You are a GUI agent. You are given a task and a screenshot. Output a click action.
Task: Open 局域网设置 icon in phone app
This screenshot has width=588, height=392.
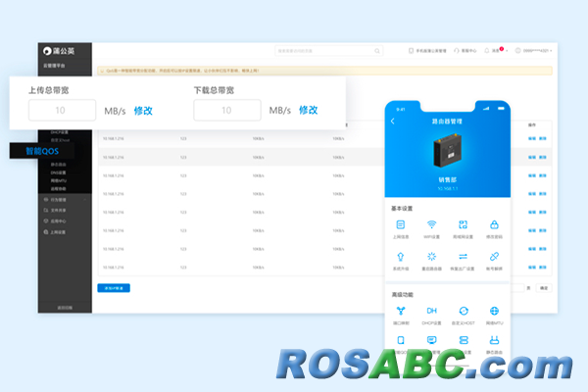point(464,225)
